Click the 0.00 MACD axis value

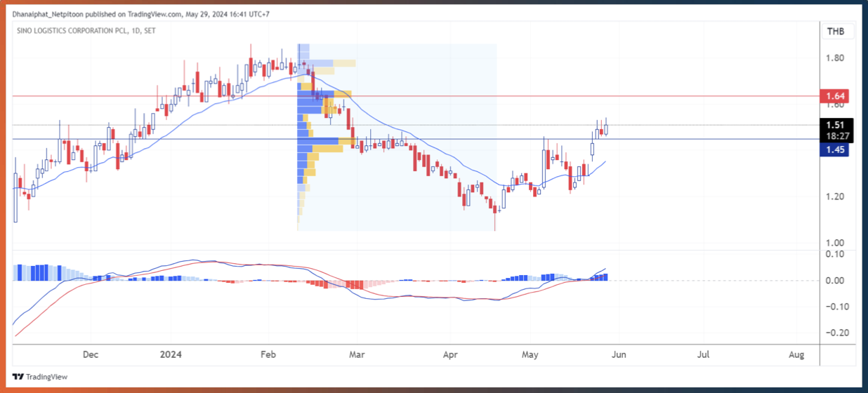point(834,280)
